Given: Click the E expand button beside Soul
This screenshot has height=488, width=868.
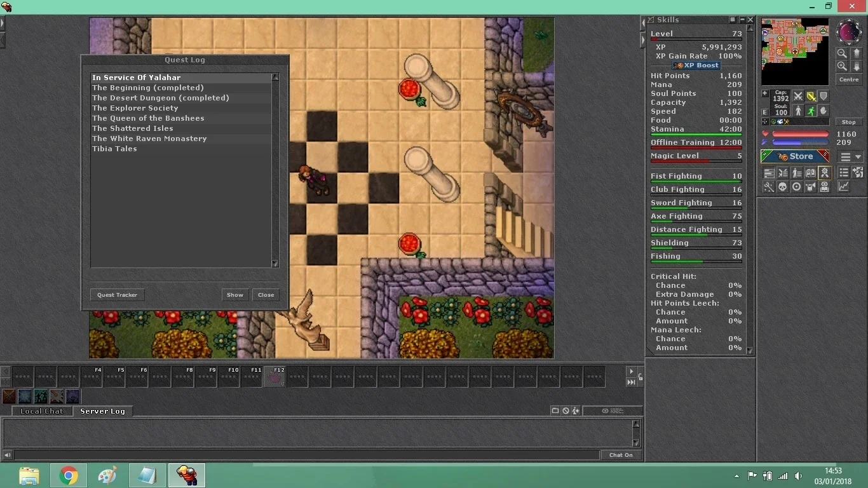Looking at the screenshot, I should coord(765,112).
